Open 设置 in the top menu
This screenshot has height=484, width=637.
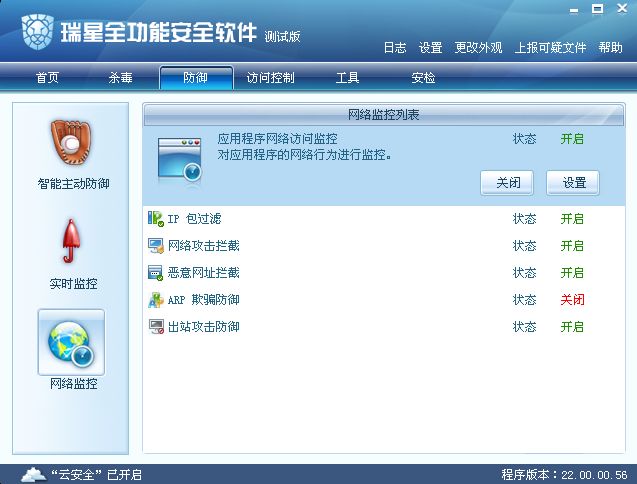(430, 48)
